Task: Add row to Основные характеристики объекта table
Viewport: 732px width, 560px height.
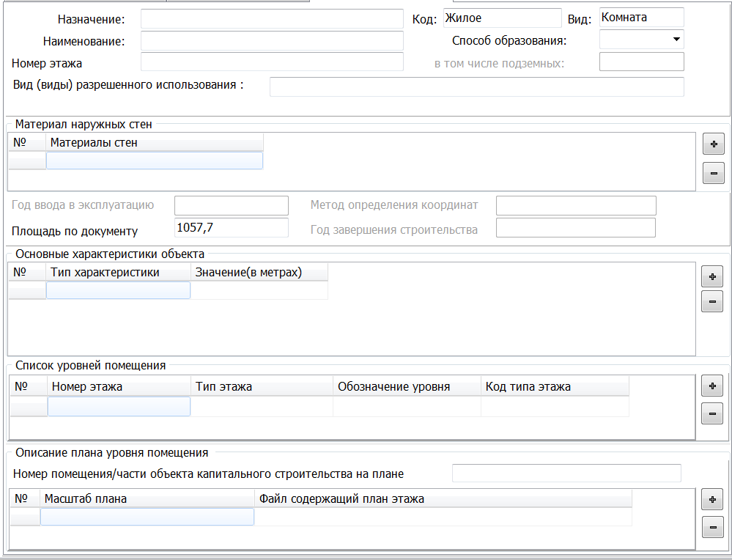Action: pos(711,277)
